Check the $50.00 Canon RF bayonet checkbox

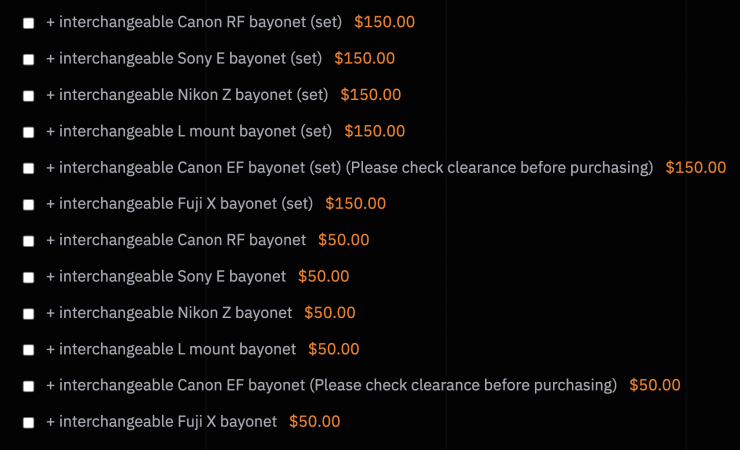click(28, 241)
